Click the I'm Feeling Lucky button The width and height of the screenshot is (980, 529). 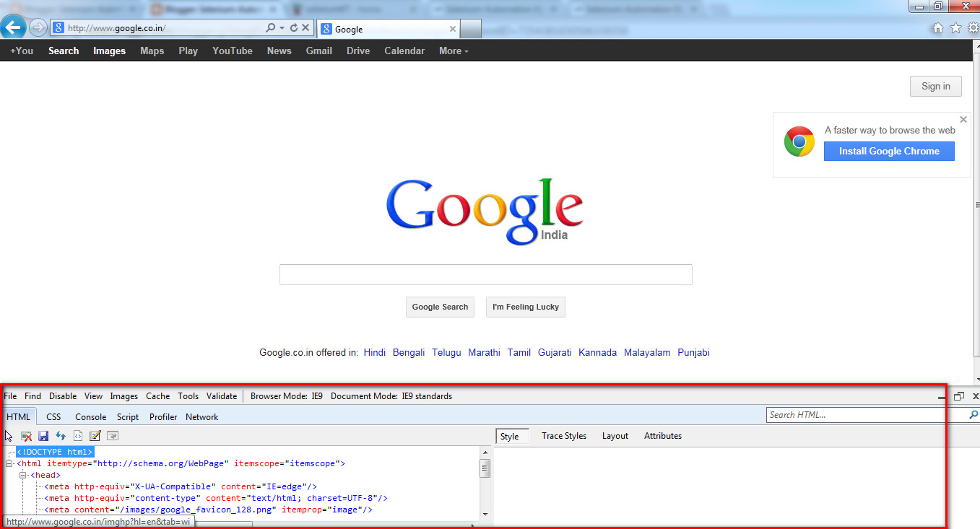526,307
